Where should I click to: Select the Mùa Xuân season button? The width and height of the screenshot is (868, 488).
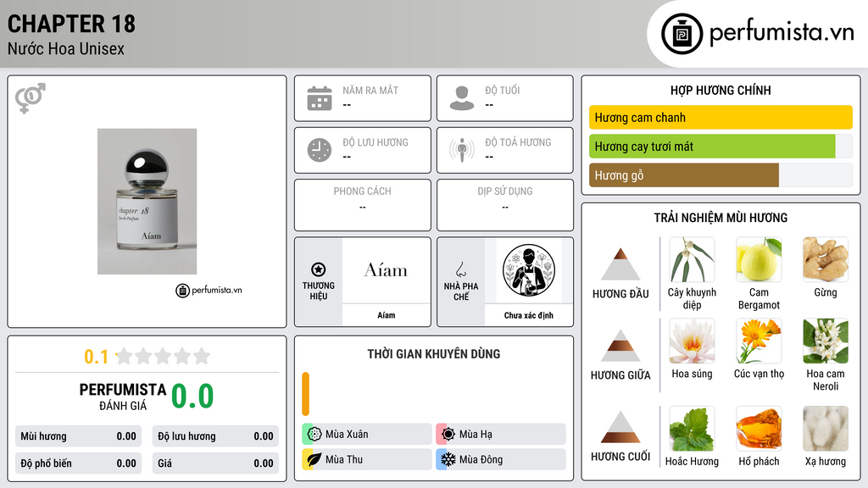367,435
